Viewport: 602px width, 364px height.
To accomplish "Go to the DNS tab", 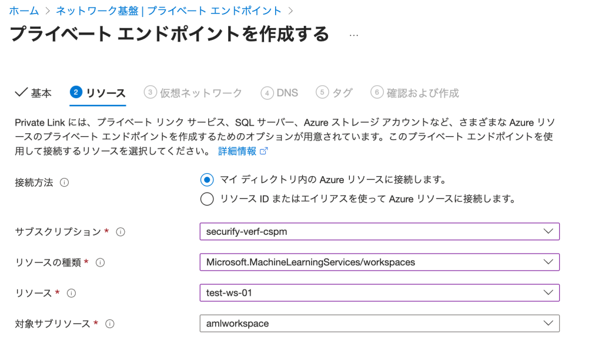I will [280, 93].
